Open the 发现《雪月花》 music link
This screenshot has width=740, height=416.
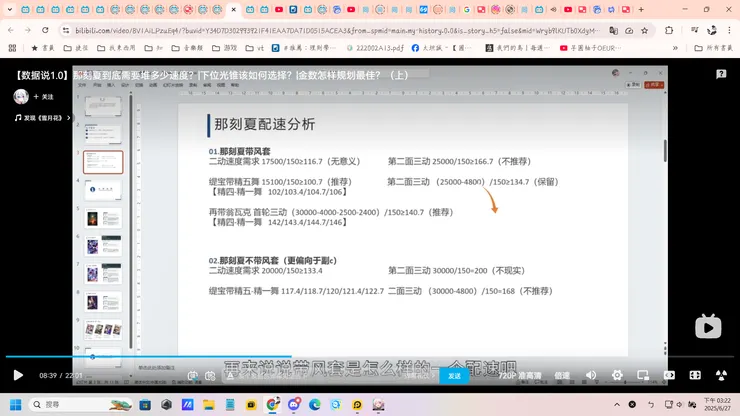pos(42,118)
